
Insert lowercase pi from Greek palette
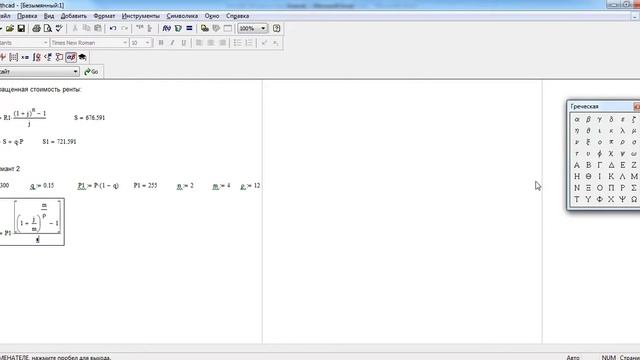tap(611, 142)
